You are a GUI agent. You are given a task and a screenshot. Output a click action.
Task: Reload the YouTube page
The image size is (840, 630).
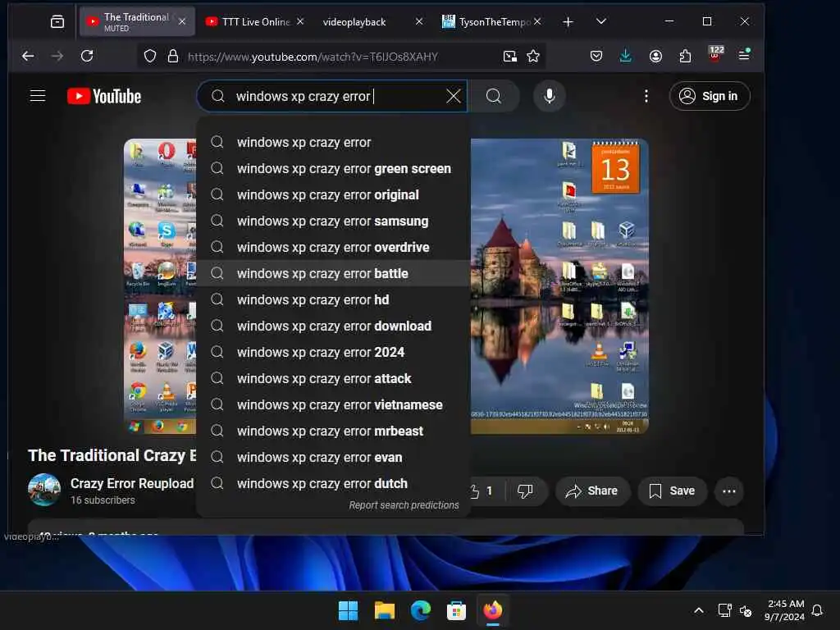point(87,56)
